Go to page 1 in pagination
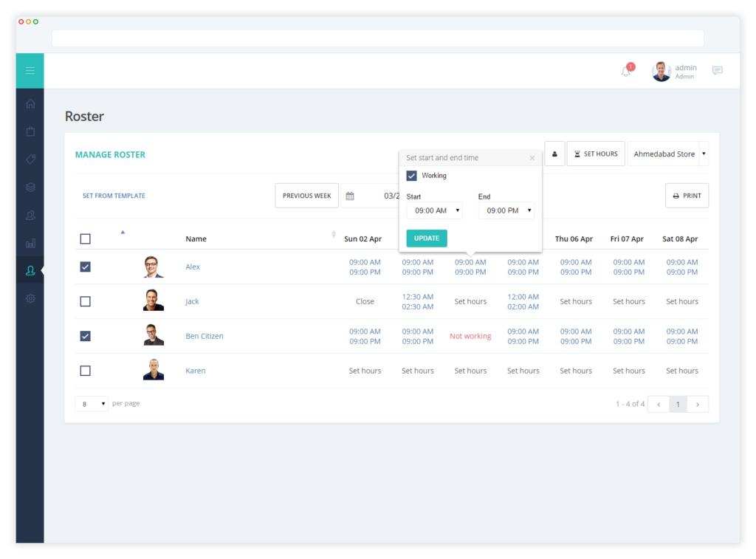Image resolution: width=756 pixels, height=559 pixels. click(678, 404)
